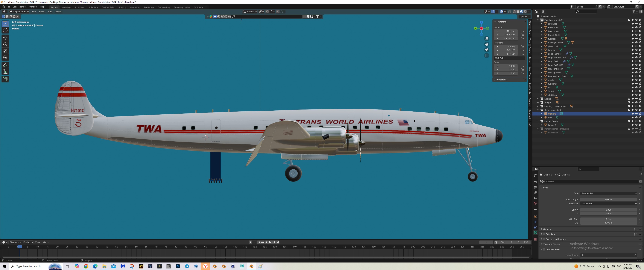The height and width of the screenshot is (270, 644).
Task: Expand the Properties panel in sidebar
Action: (501, 80)
